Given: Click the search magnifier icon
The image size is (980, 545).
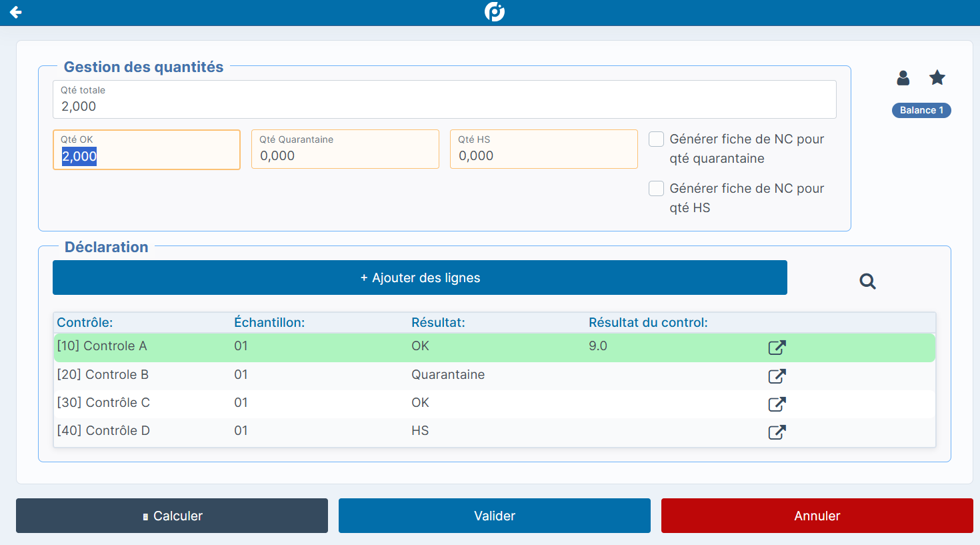Looking at the screenshot, I should click(867, 282).
